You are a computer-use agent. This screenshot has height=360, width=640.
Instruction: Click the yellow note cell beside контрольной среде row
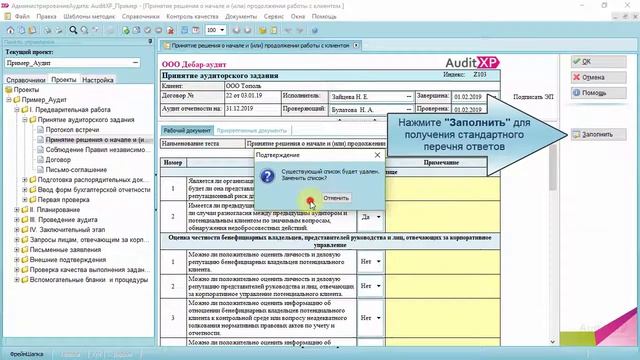pyautogui.click(x=443, y=318)
